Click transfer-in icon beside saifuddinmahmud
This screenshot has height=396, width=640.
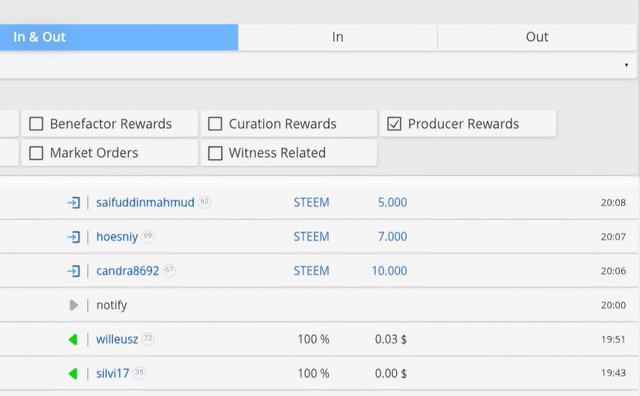tap(73, 202)
